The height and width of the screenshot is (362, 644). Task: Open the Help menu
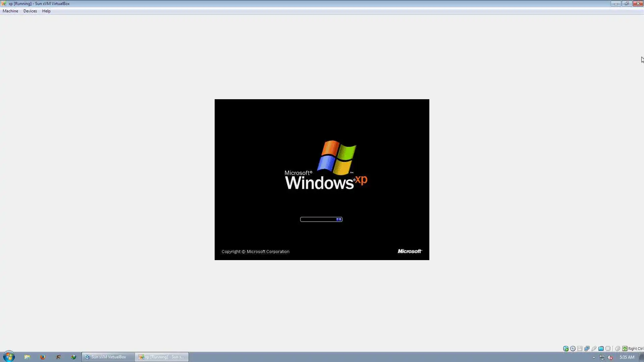point(46,11)
